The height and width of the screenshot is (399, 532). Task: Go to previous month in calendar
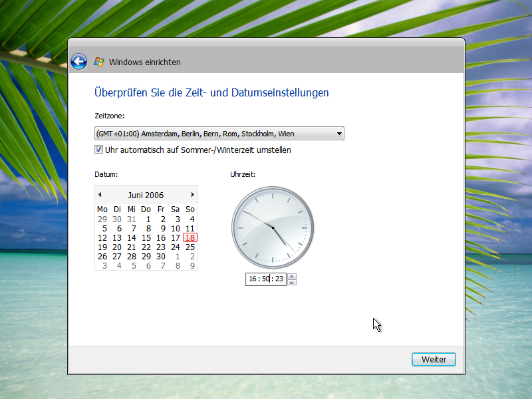[x=100, y=195]
